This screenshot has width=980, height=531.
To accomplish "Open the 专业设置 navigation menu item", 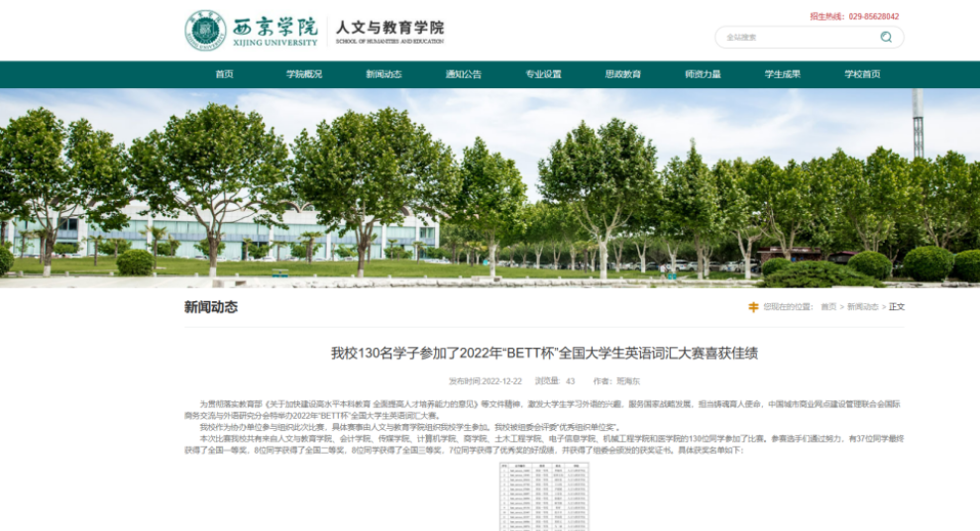I will tap(543, 74).
